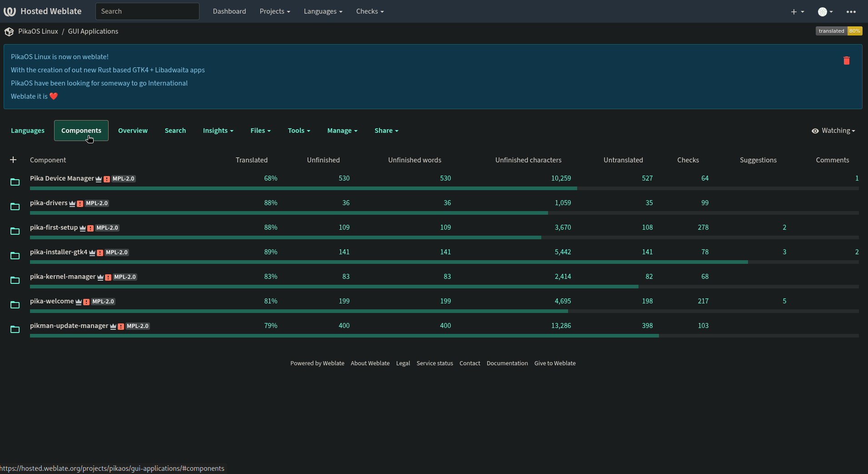Click 13,286 unfinished characters value

point(561,326)
